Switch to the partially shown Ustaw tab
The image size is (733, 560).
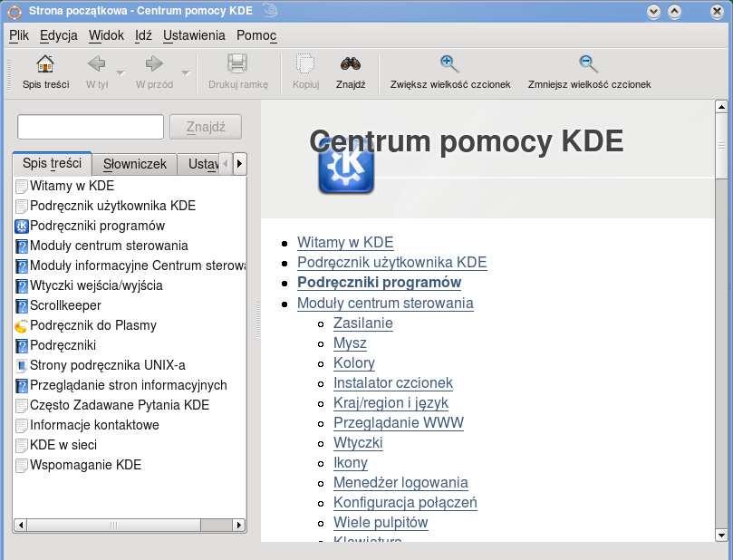pos(198,164)
